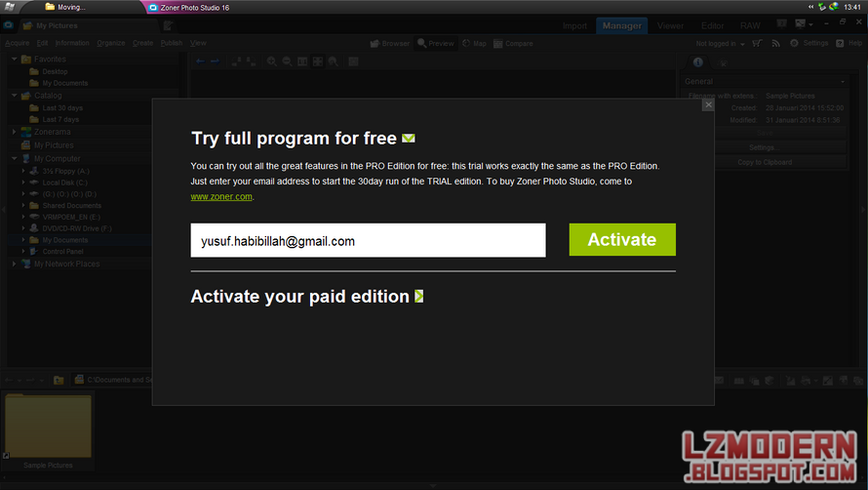Click the blue back arrow in preview toolbar
868x490 pixels.
200,61
